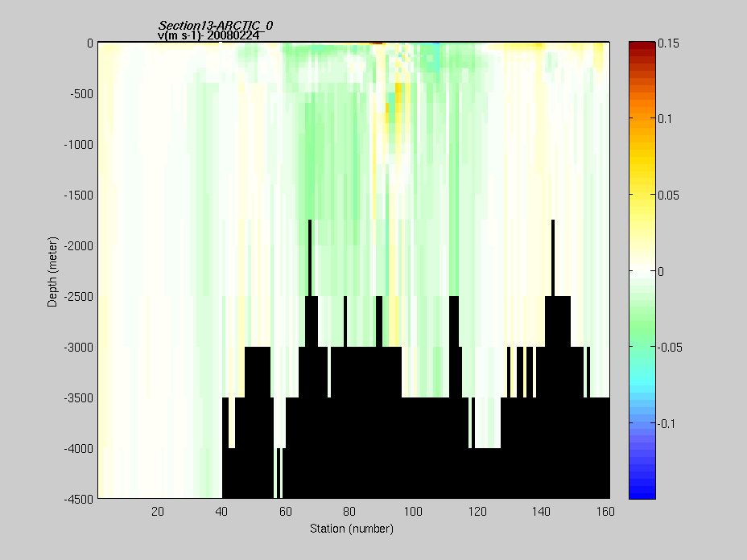Screen dimensions: 747x560
Task: Click the x-axis tick label '40'
Action: 221,512
